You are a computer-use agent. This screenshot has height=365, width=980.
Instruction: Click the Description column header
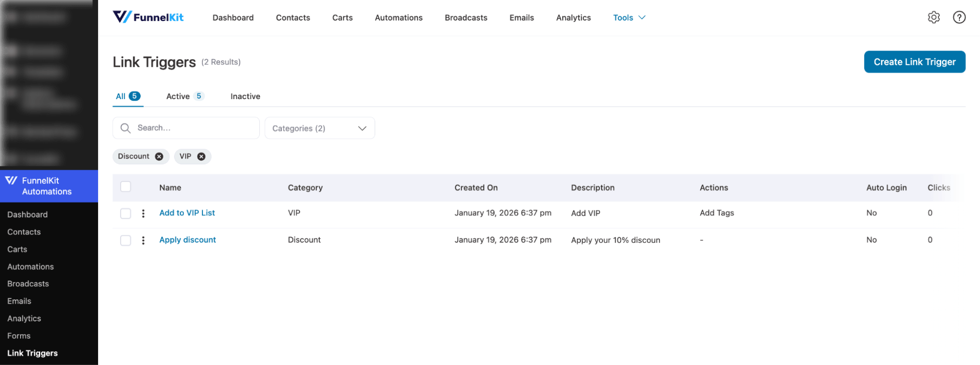(x=592, y=187)
